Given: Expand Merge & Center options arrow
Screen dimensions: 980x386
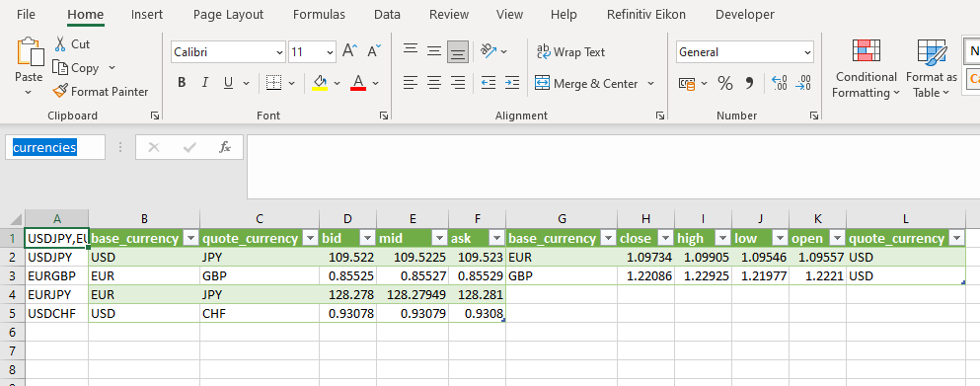Looking at the screenshot, I should 650,83.
